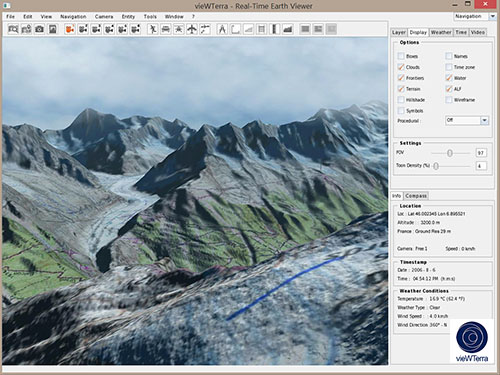Select the Info tab
Viewport: 500px width, 375px height.
[397, 196]
